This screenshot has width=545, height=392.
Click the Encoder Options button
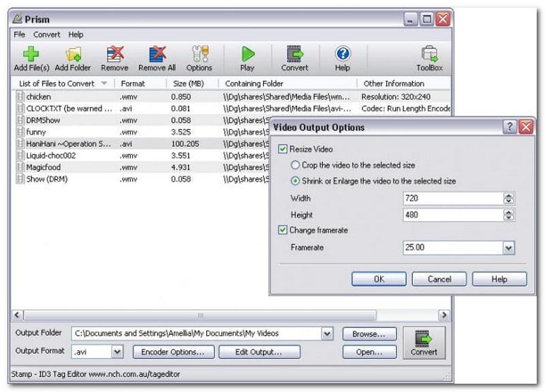173,352
